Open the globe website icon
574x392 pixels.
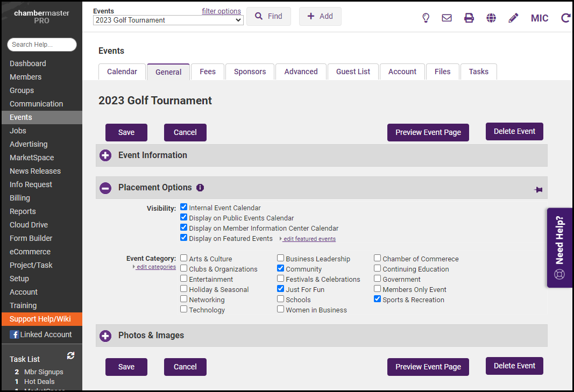tap(491, 18)
